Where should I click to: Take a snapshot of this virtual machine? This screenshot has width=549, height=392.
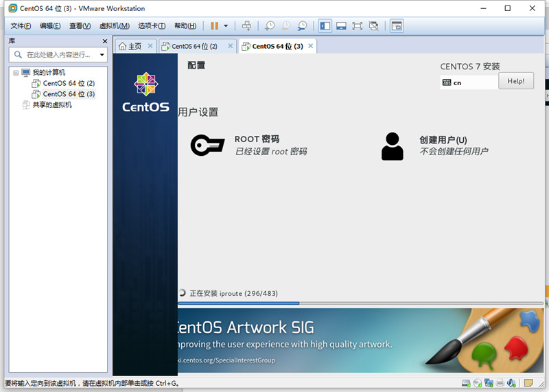pos(269,26)
